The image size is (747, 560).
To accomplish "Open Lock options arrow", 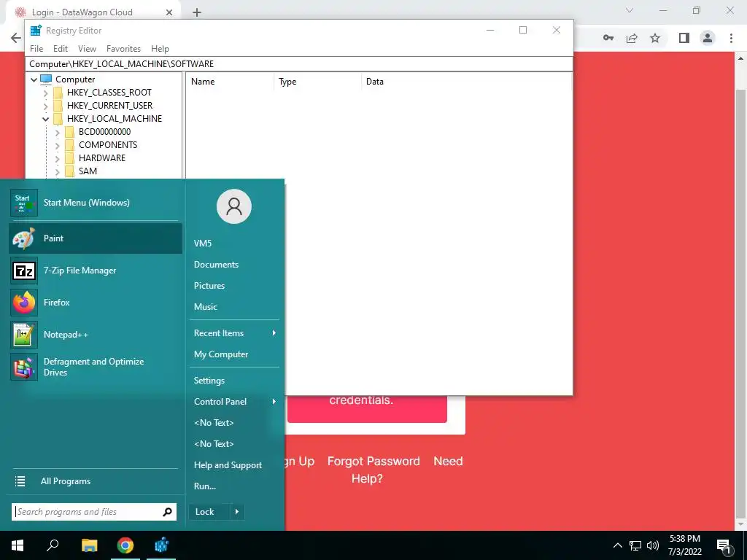I will tap(237, 512).
